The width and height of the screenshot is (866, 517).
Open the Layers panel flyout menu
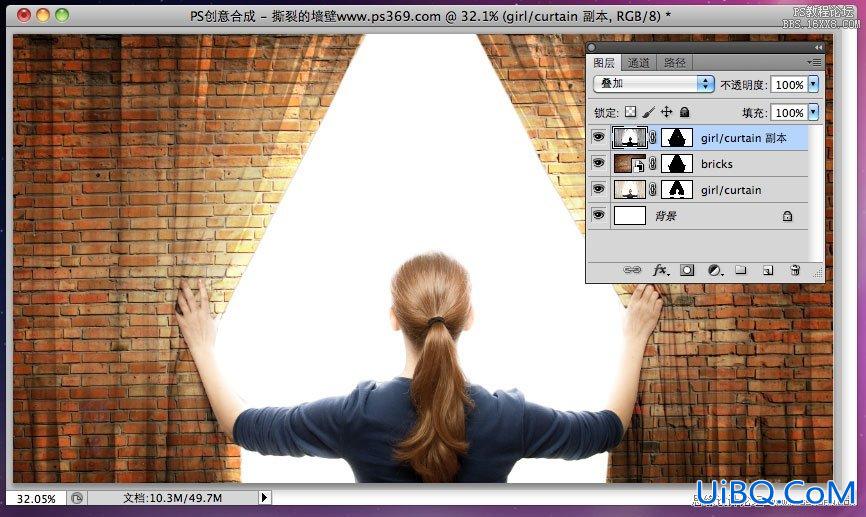814,62
